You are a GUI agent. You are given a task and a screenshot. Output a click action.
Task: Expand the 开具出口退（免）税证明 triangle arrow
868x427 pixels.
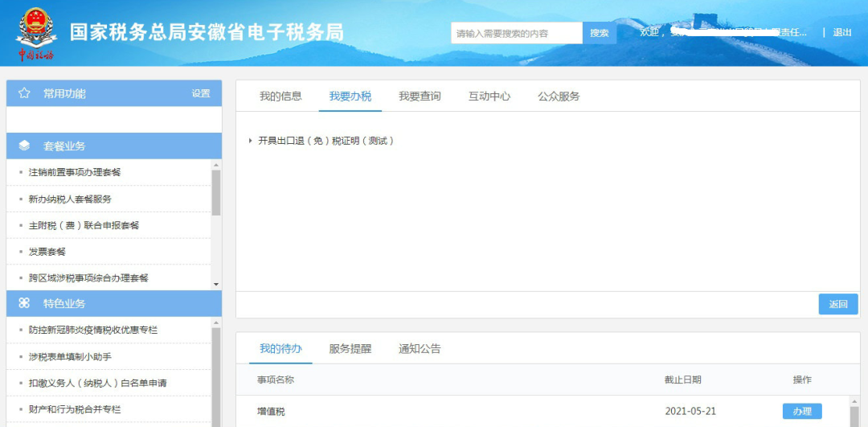(x=251, y=142)
